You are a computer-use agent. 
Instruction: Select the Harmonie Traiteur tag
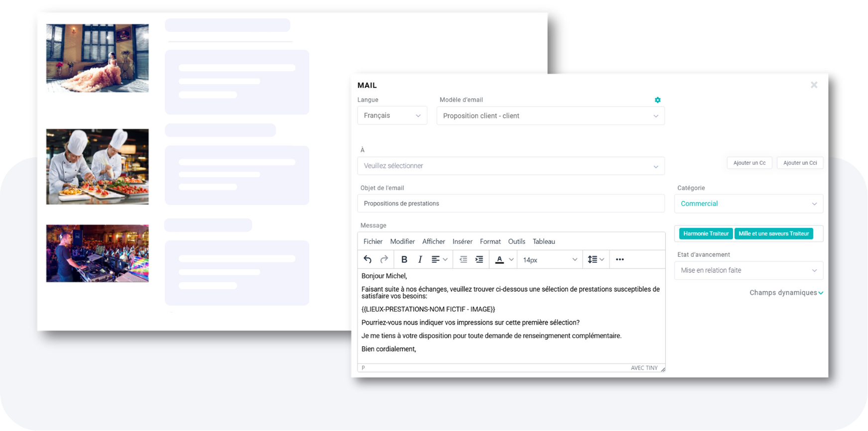click(706, 233)
